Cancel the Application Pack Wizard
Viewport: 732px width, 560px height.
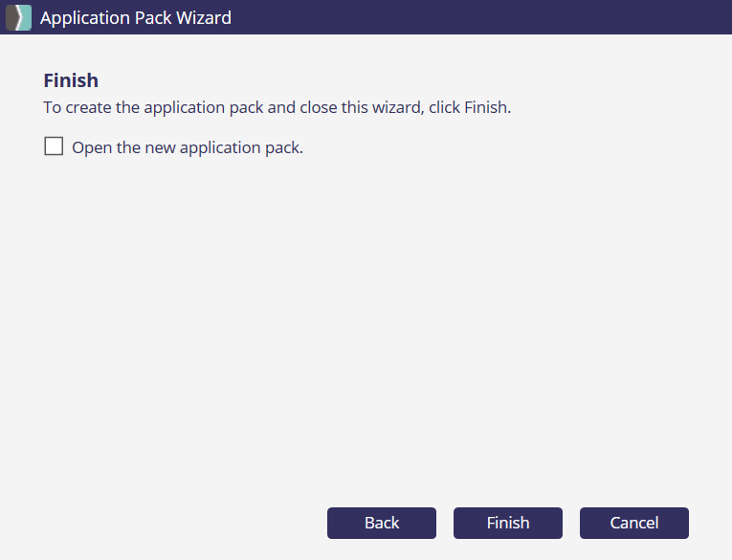[x=633, y=523]
